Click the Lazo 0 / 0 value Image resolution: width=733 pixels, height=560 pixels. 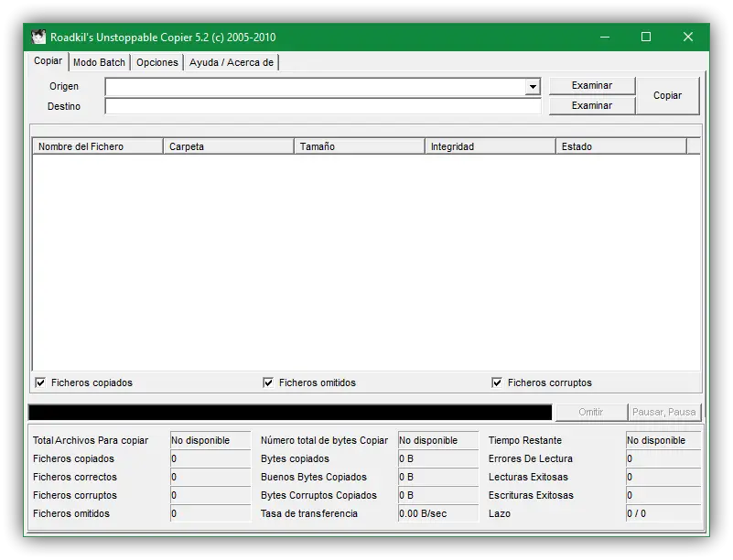pos(663,513)
